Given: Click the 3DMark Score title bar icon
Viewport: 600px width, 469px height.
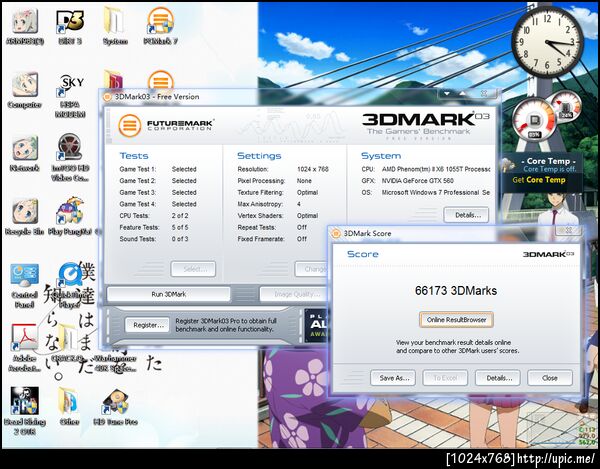Looking at the screenshot, I should click(x=336, y=233).
